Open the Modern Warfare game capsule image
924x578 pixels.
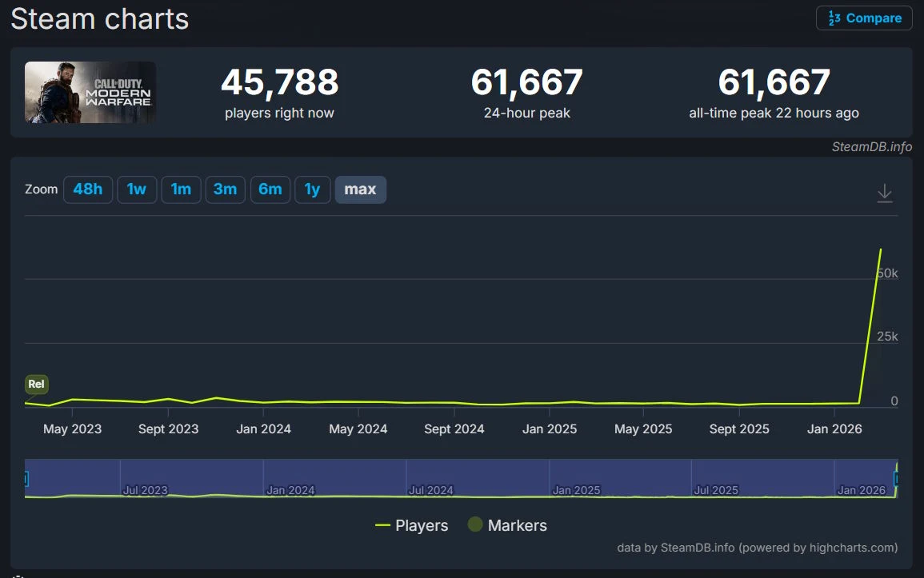pos(90,92)
